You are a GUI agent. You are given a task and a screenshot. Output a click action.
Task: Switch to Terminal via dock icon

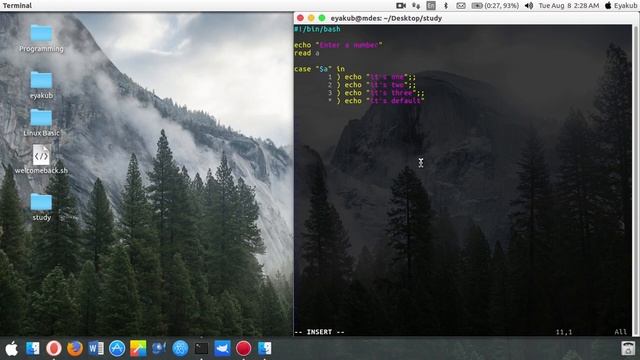pyautogui.click(x=201, y=349)
